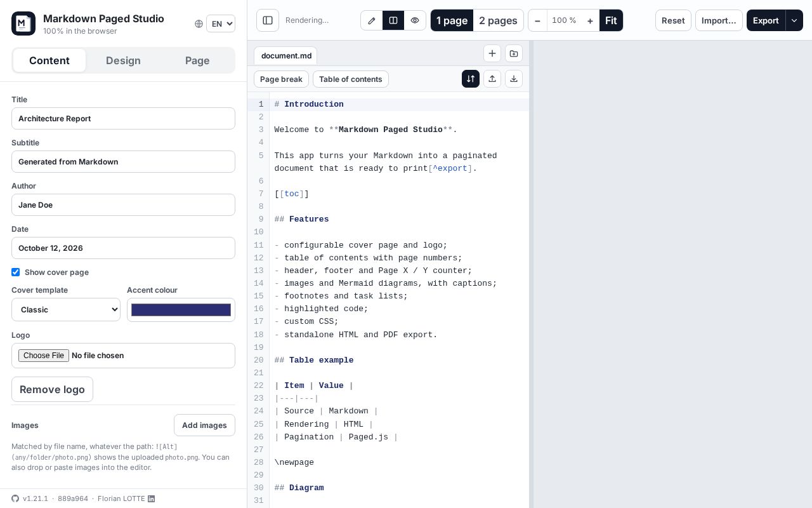Image resolution: width=812 pixels, height=508 pixels.
Task: Click the Markdown Paged Studio logo
Action: [23, 23]
